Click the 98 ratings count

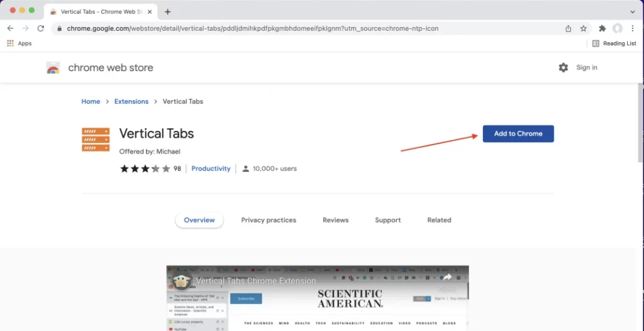pyautogui.click(x=177, y=169)
